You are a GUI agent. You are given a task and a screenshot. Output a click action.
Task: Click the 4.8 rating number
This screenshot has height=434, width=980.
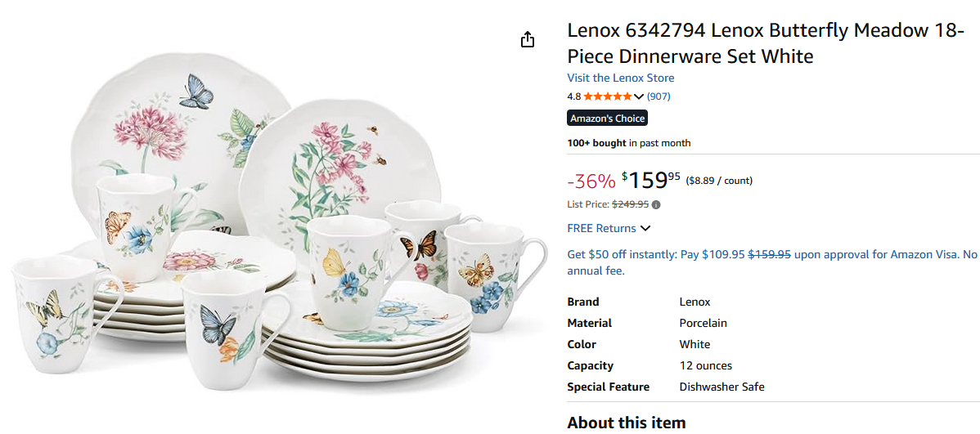pos(573,96)
